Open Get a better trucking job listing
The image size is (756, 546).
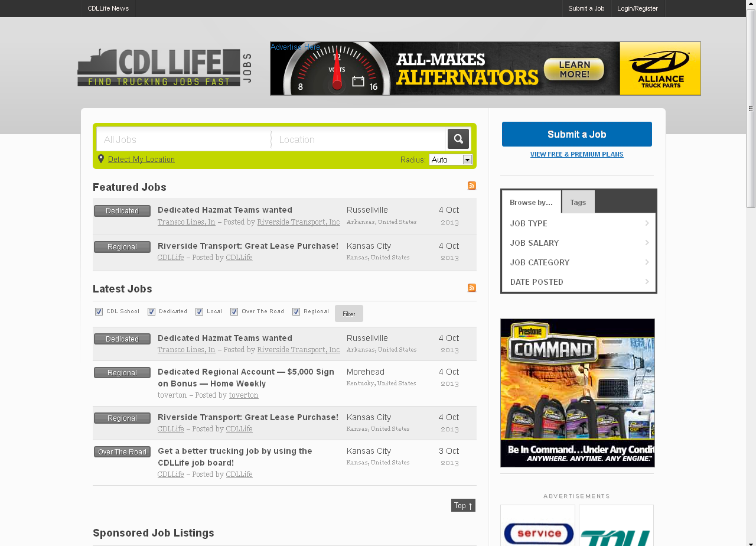coord(235,457)
